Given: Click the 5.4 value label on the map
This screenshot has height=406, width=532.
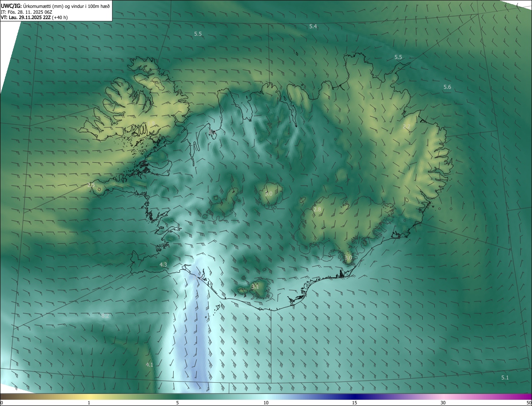Looking at the screenshot, I should point(313,27).
